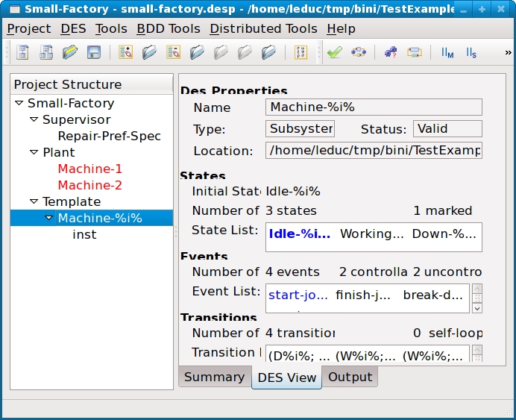Click the save project floppy disk icon
Screen dimensions: 516x420
click(94, 52)
